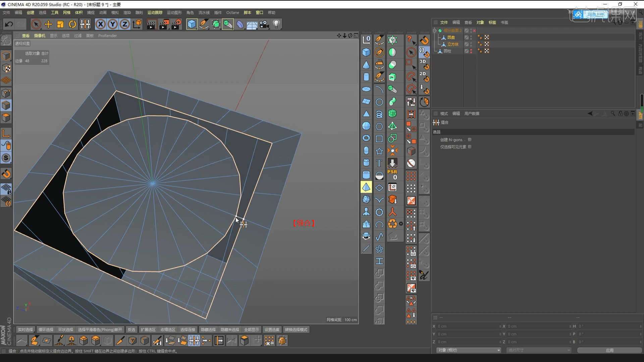
Task: Open attribute manager 用户数据 menu
Action: (472, 114)
